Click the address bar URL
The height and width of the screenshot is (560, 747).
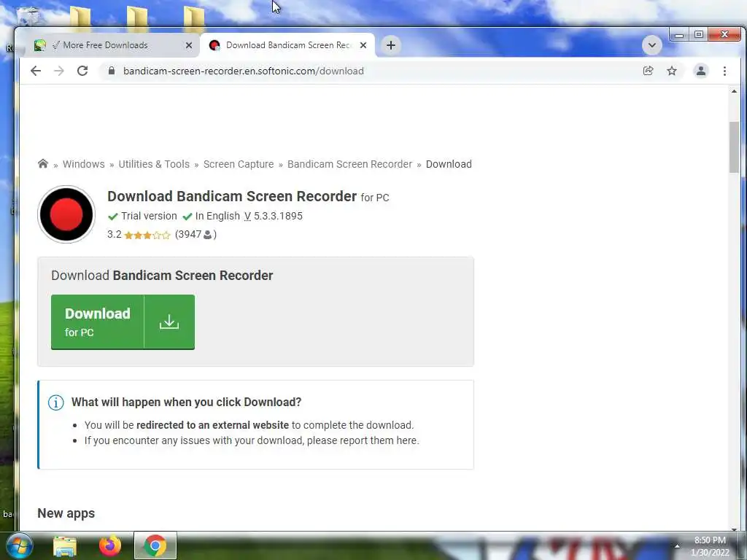pyautogui.click(x=244, y=71)
